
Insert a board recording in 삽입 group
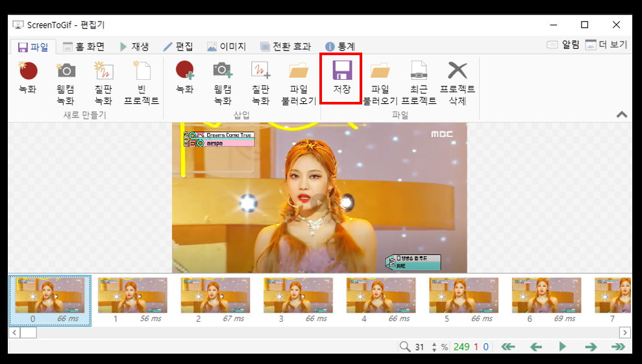(260, 82)
